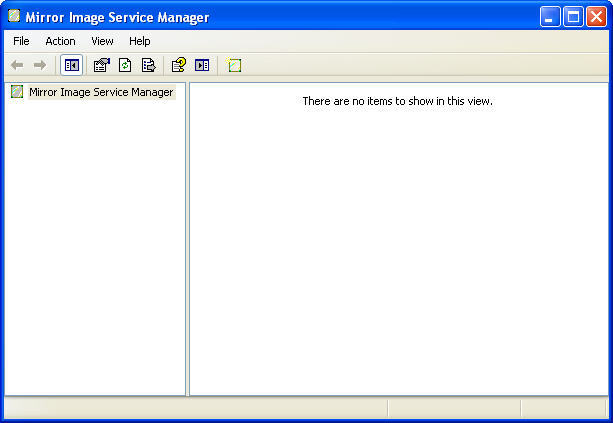
Task: Close the Mirror Image Service Manager window
Action: [x=596, y=17]
